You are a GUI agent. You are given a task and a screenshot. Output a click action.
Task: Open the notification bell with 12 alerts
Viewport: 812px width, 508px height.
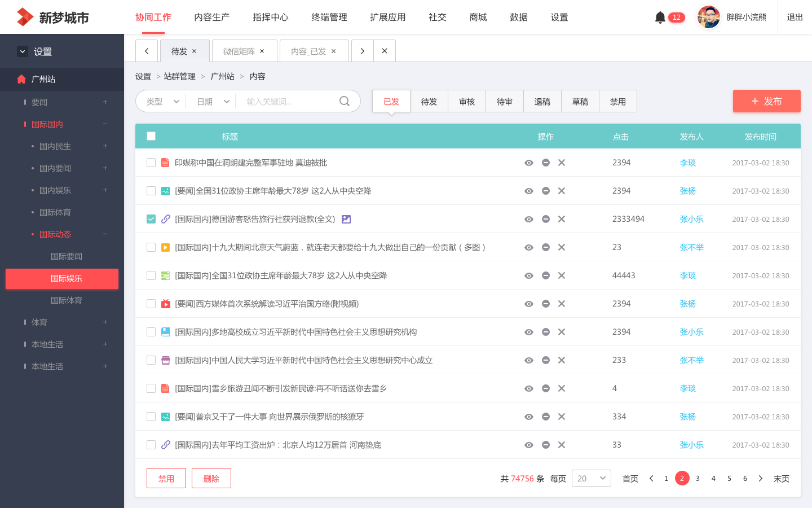click(x=660, y=17)
